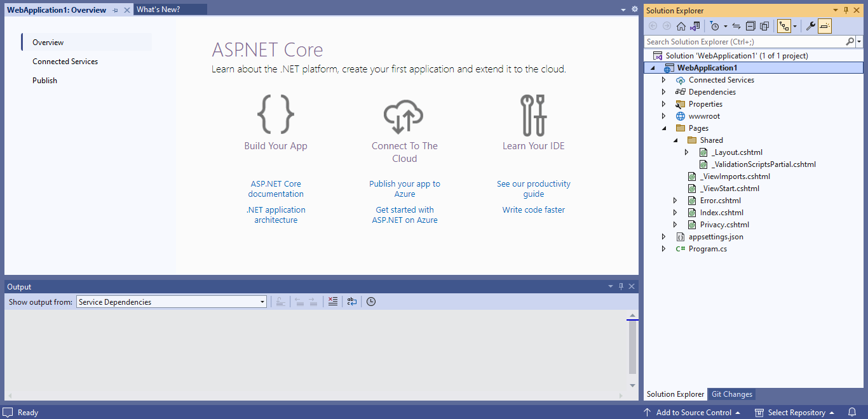Viewport: 868px width, 419px height.
Task: Click the Home icon in Solution Explorer
Action: tap(681, 26)
